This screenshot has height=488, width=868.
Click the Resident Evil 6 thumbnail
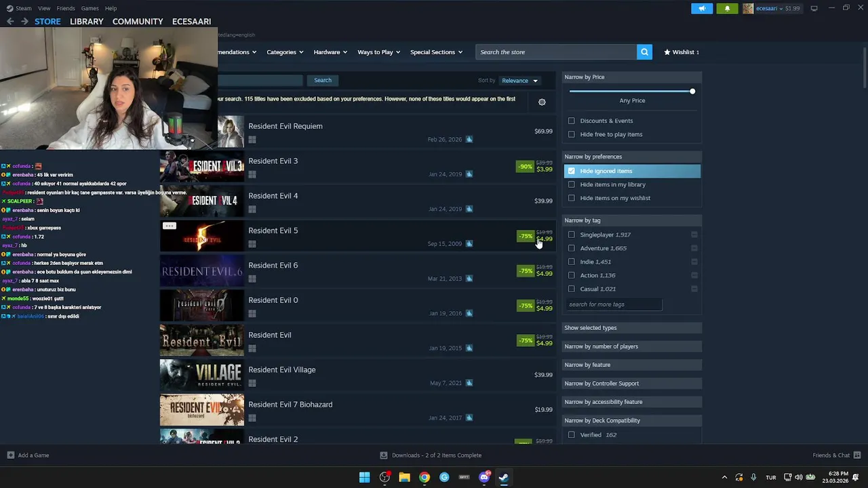point(201,271)
